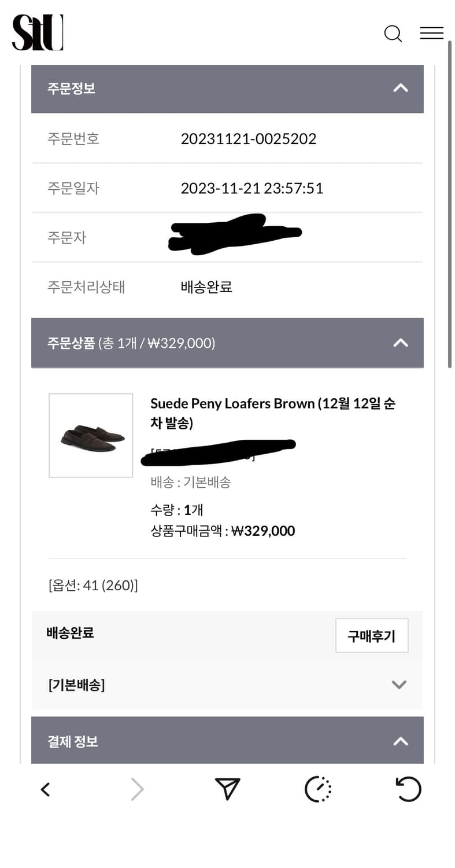Open the hamburger menu
455x868 pixels.
[431, 34]
